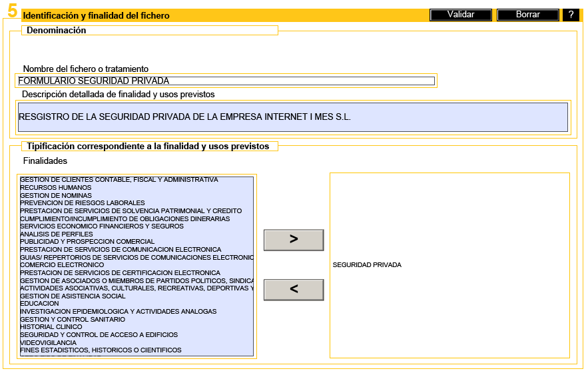588x375 pixels.
Task: Select SEGURIDAD PRIVADA in the right list
Action: pyautogui.click(x=367, y=264)
